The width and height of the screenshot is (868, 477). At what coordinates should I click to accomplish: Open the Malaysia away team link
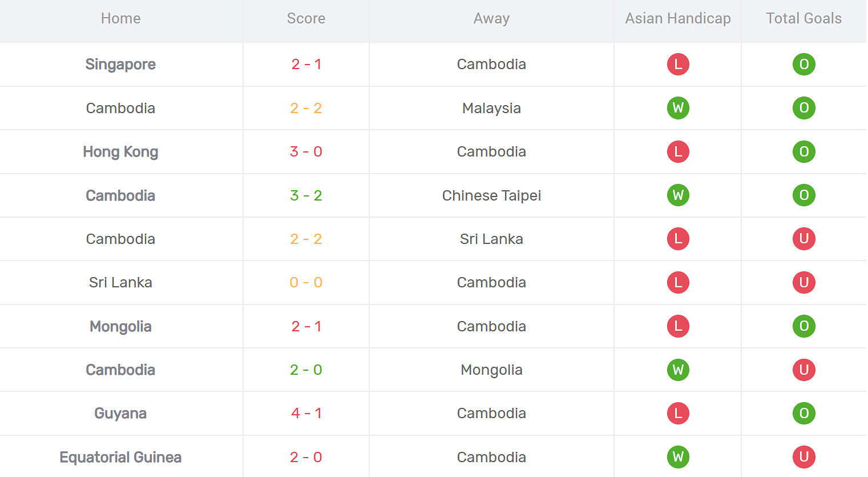click(x=491, y=108)
